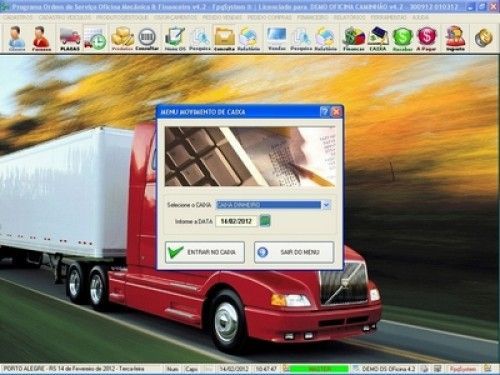Select the CAIXA DINHEIRO combo box value
Screen dimensions: 500x375
click(268, 205)
